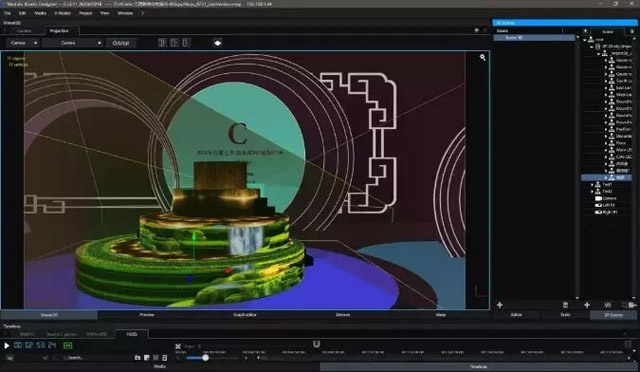
Task: Click the Orbital button
Action: [x=121, y=43]
